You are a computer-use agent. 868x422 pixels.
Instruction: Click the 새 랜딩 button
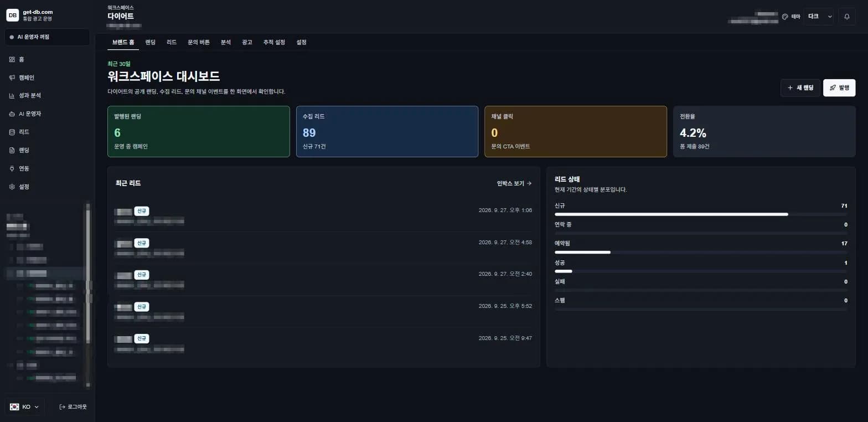(x=800, y=88)
